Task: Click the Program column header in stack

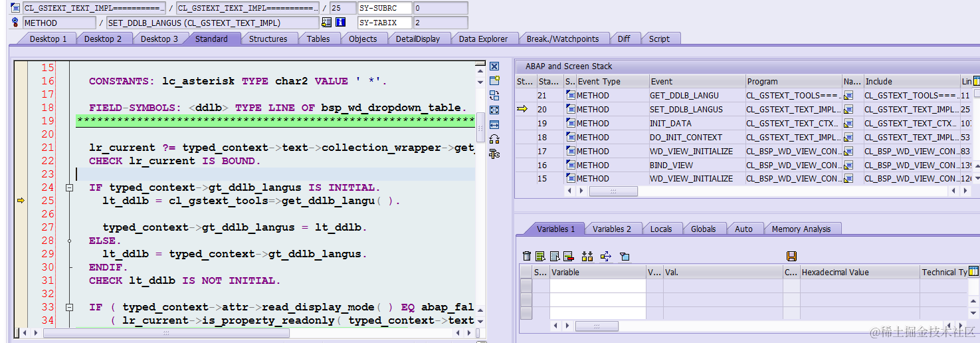Action: (793, 81)
